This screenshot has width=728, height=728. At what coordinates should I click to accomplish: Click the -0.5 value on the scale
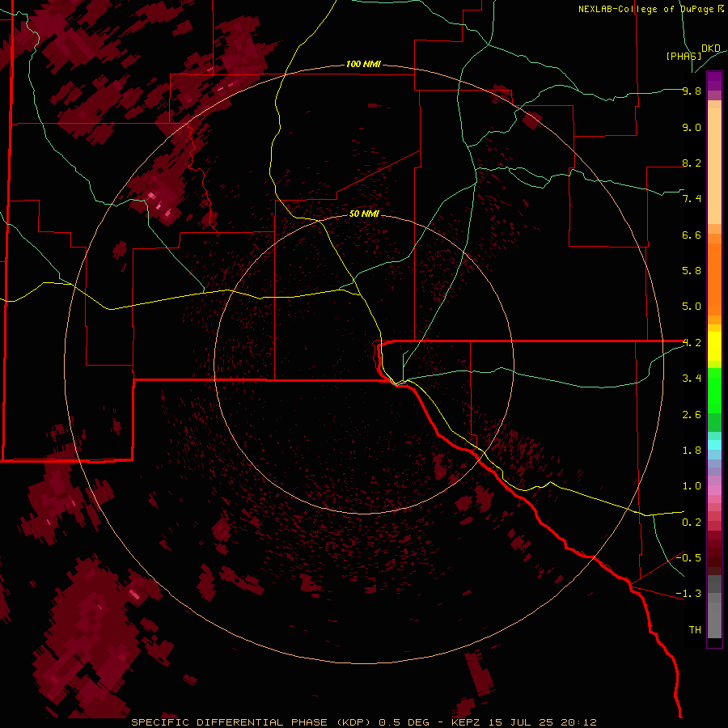coord(688,558)
